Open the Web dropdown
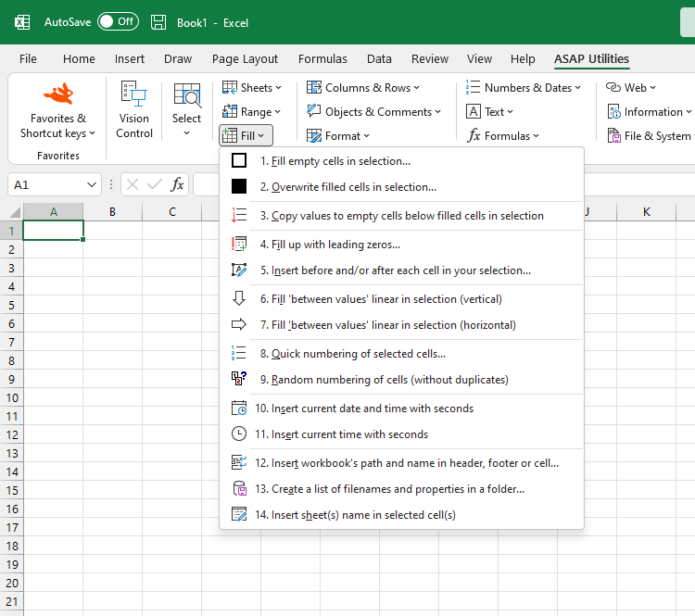The height and width of the screenshot is (616, 695). (630, 88)
